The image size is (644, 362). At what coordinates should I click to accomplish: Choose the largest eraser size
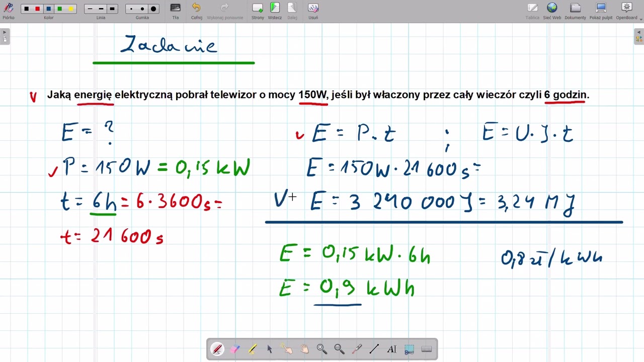pyautogui.click(x=153, y=9)
